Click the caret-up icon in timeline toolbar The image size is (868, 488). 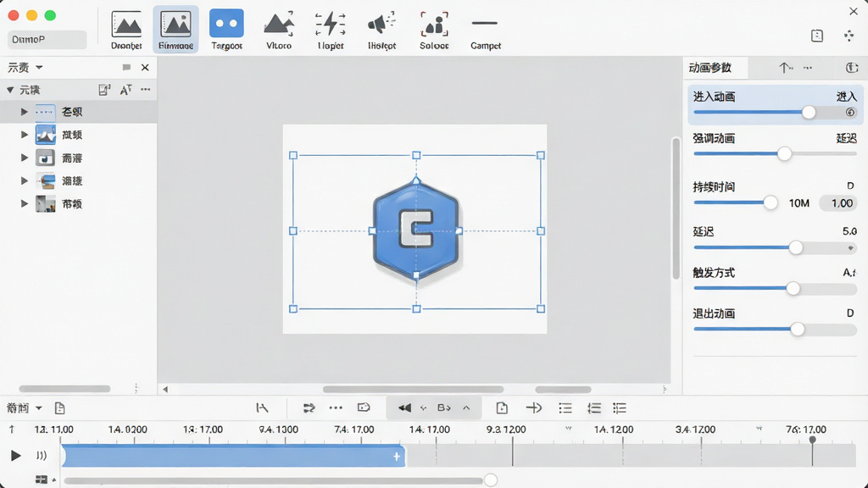(467, 408)
